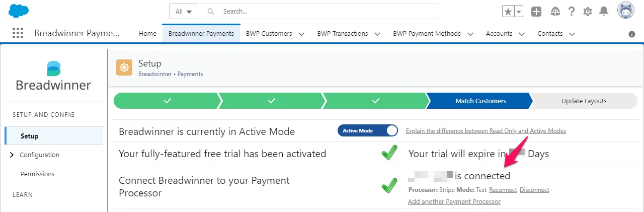The image size is (644, 212).
Task: Expand the Configuration sidebar section
Action: pos(12,155)
